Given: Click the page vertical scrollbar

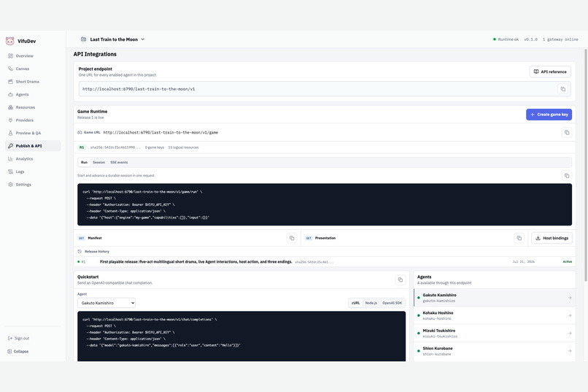Looking at the screenshot, I should coord(585,165).
